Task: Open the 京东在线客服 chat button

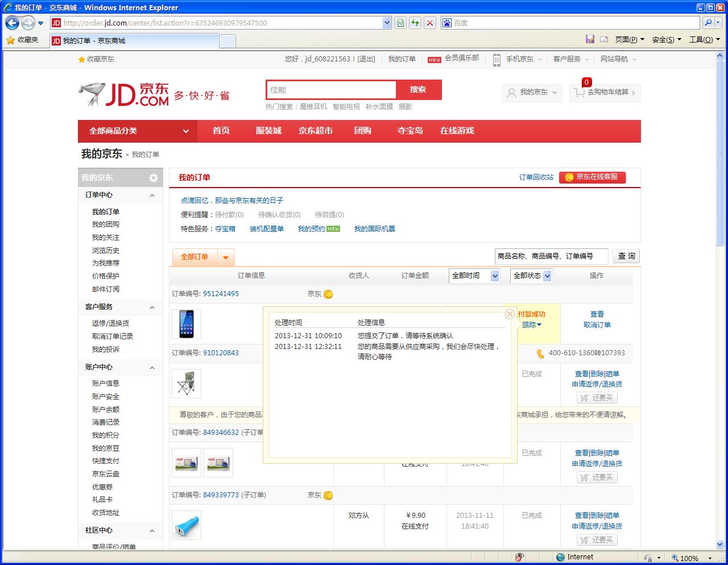Action: [592, 177]
